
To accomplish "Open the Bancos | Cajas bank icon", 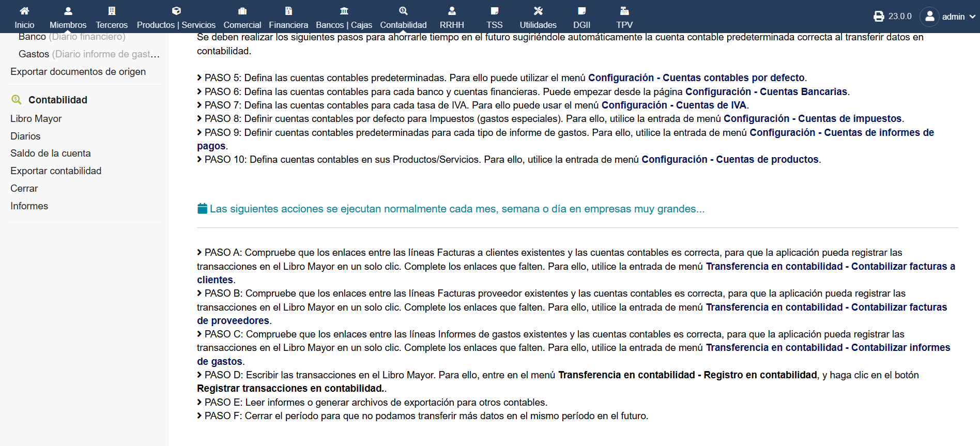I will point(344,11).
